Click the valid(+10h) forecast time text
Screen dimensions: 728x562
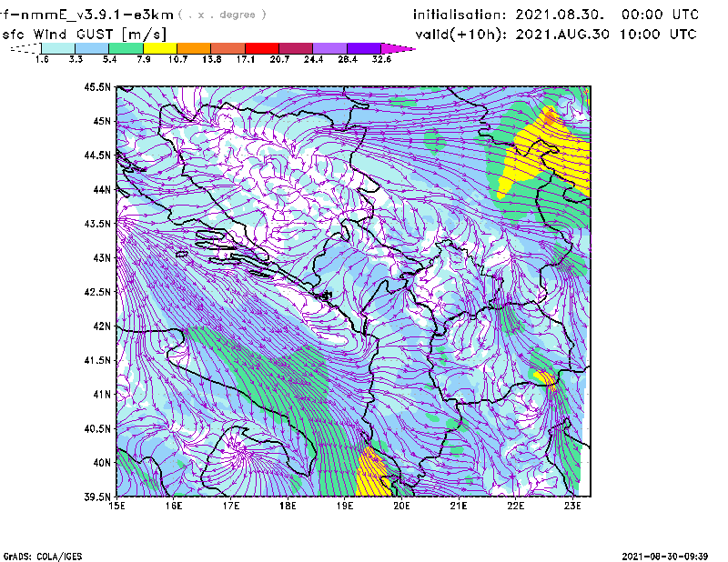(556, 35)
